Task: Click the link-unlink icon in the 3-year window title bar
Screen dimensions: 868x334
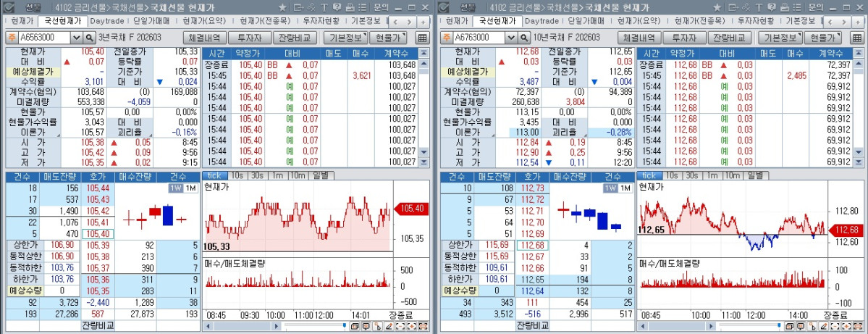Action: 312,8
